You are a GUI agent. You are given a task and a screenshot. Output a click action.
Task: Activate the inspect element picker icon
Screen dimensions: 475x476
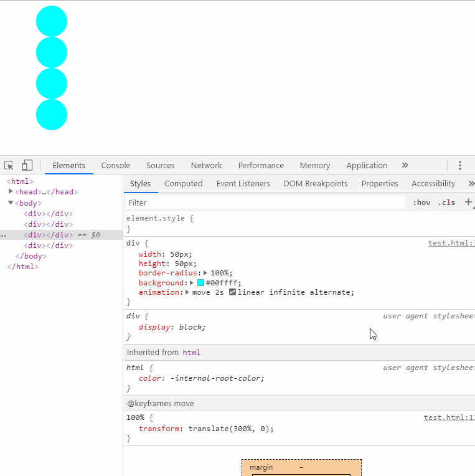[9, 166]
